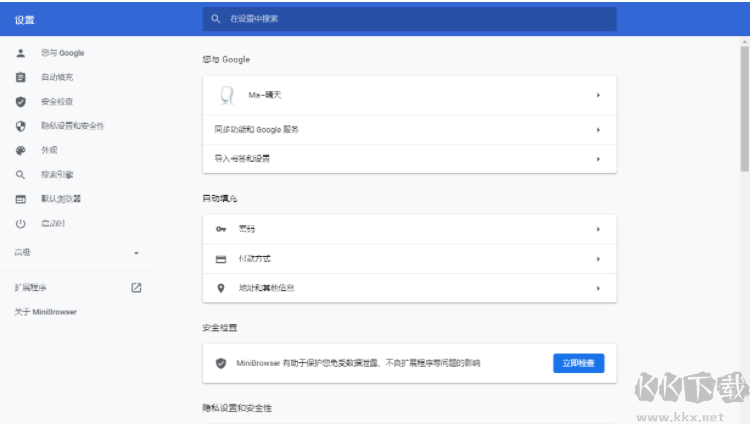
Task: Open the external link icon beside 扩展程序
Action: pos(136,288)
